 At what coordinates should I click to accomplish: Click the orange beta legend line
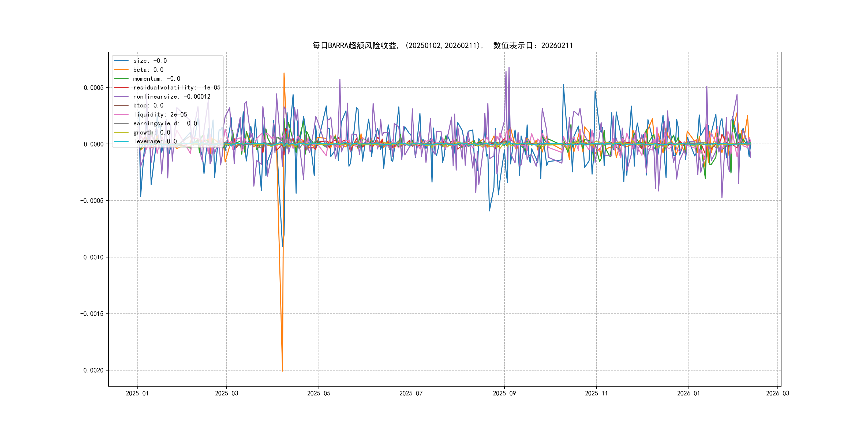point(121,70)
